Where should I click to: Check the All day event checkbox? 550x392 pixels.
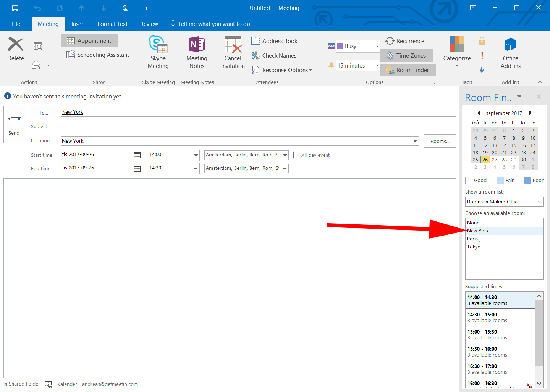click(x=296, y=155)
